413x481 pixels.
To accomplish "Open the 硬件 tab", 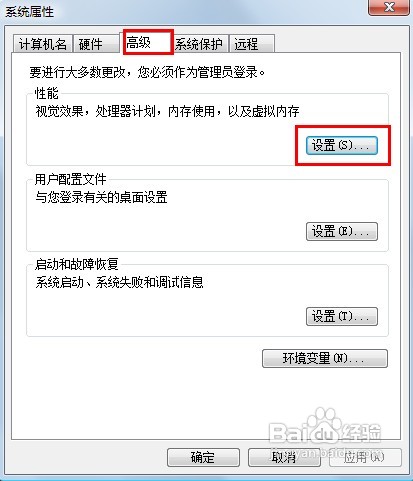I will pyautogui.click(x=96, y=44).
